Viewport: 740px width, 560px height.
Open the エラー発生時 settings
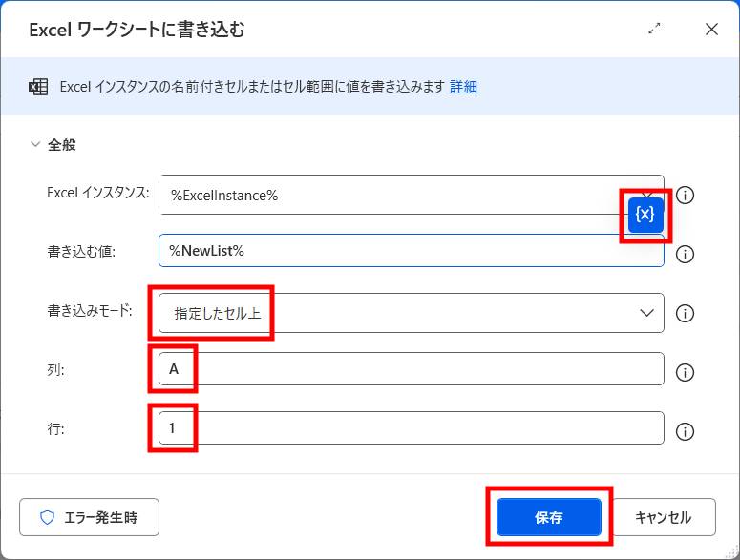(89, 517)
